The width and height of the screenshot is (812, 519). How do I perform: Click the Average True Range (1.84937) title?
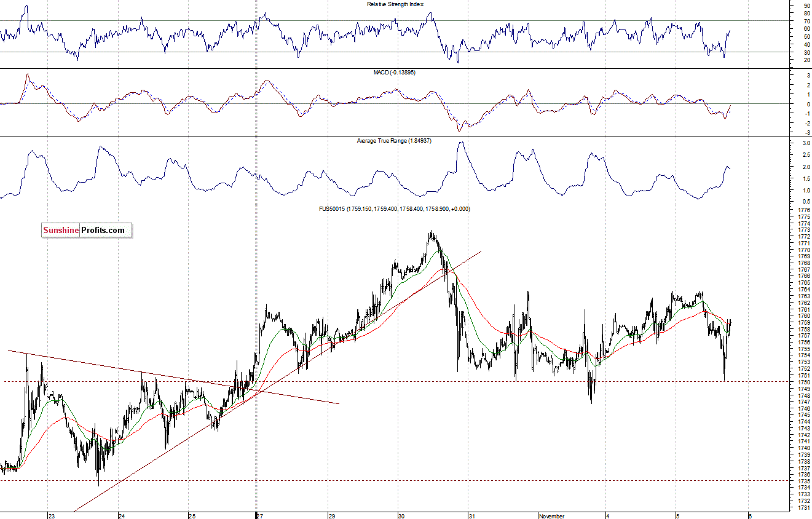pos(395,141)
